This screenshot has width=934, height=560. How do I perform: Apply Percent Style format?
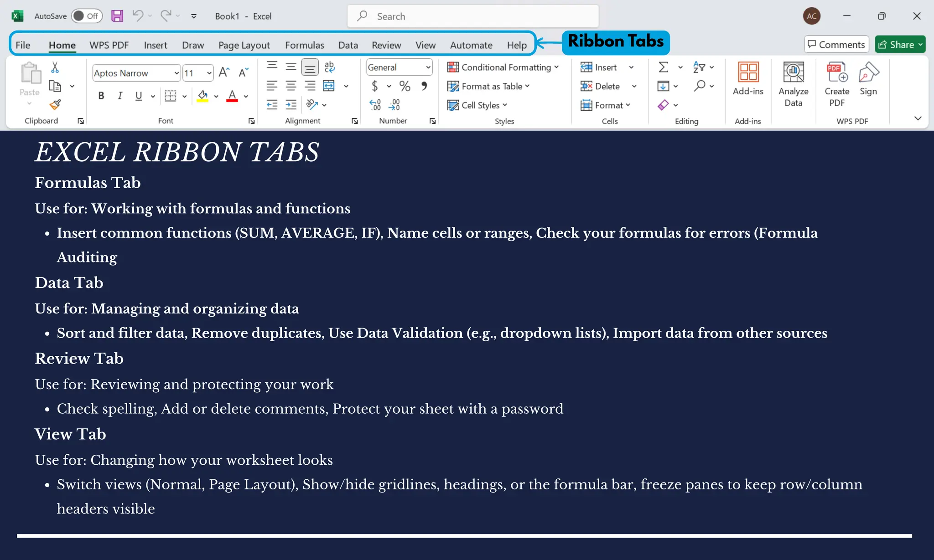(x=405, y=86)
